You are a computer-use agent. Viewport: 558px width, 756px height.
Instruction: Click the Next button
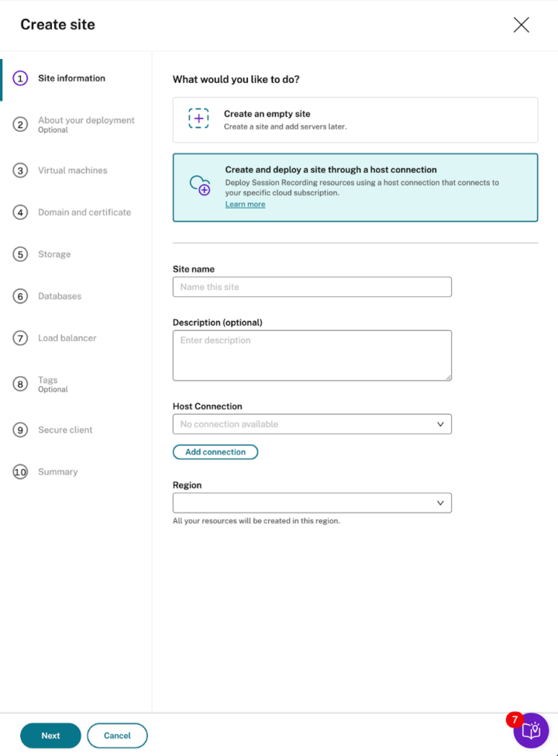(50, 736)
